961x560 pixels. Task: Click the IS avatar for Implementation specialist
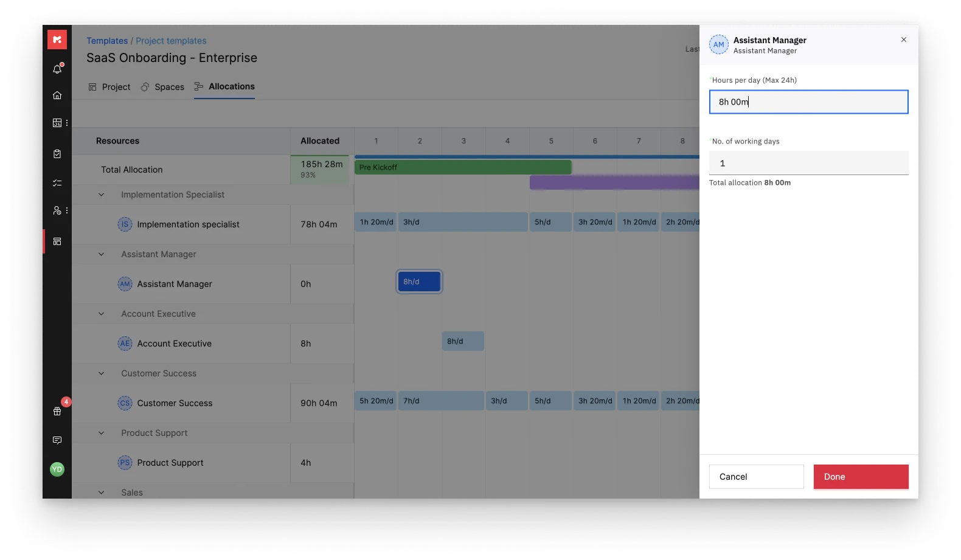(x=125, y=224)
